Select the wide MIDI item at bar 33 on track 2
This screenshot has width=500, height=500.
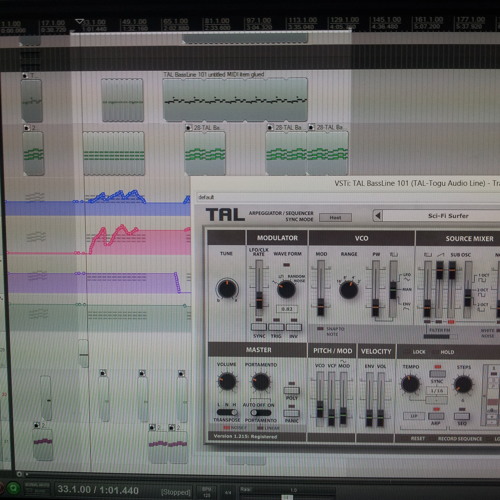click(x=114, y=153)
